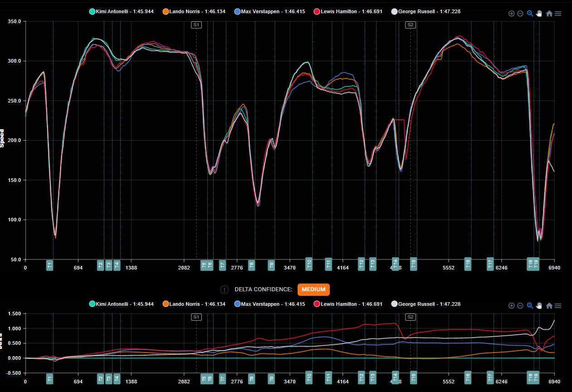
Task: Activate selection zoom on delta chart
Action: point(530,306)
